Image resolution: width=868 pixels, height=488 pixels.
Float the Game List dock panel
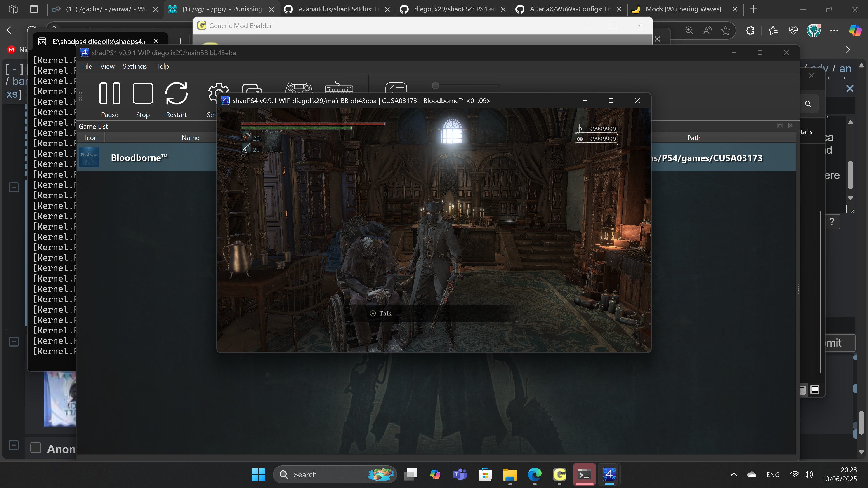coord(780,126)
